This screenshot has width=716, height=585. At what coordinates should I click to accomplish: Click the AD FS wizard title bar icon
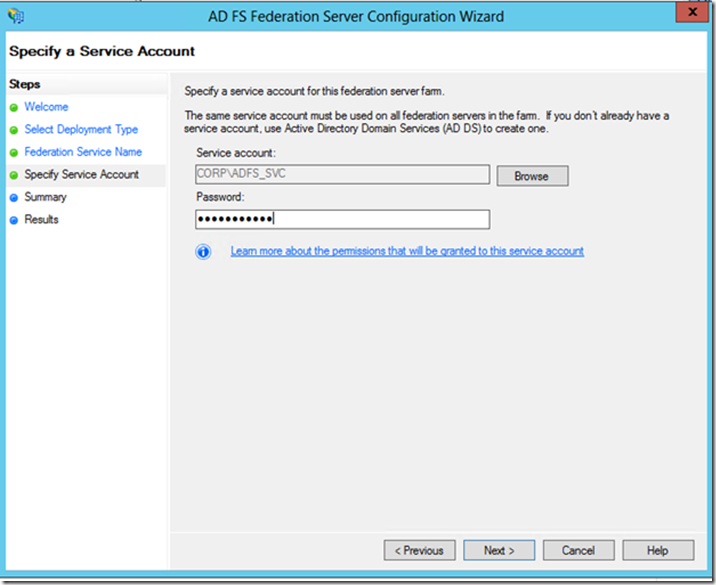pos(16,16)
